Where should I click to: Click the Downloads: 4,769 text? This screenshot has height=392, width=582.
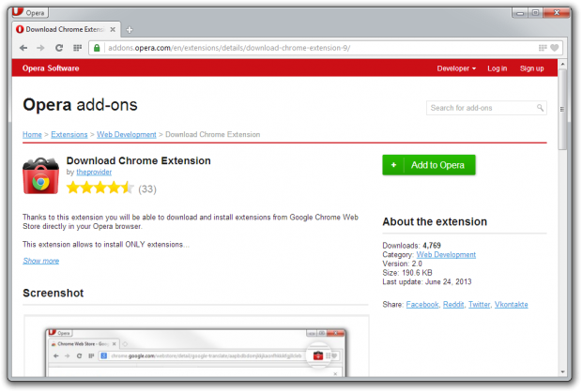(x=412, y=246)
